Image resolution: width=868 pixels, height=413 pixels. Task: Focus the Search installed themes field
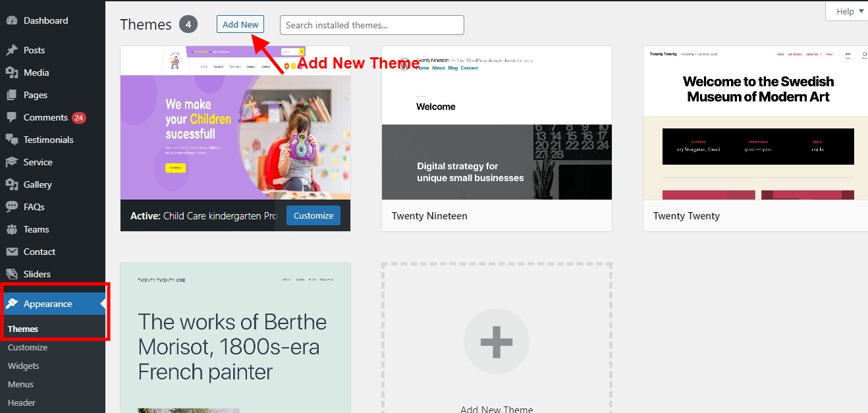pos(372,25)
